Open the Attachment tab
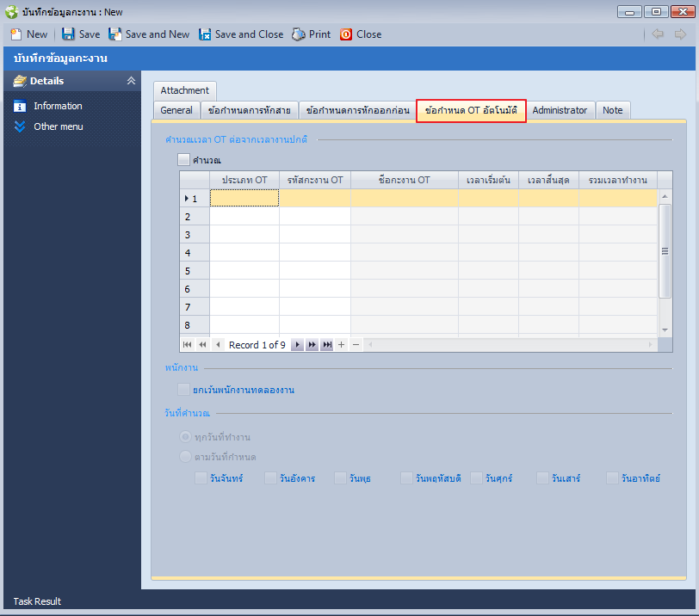Screen dimensions: 699x616 (184, 90)
